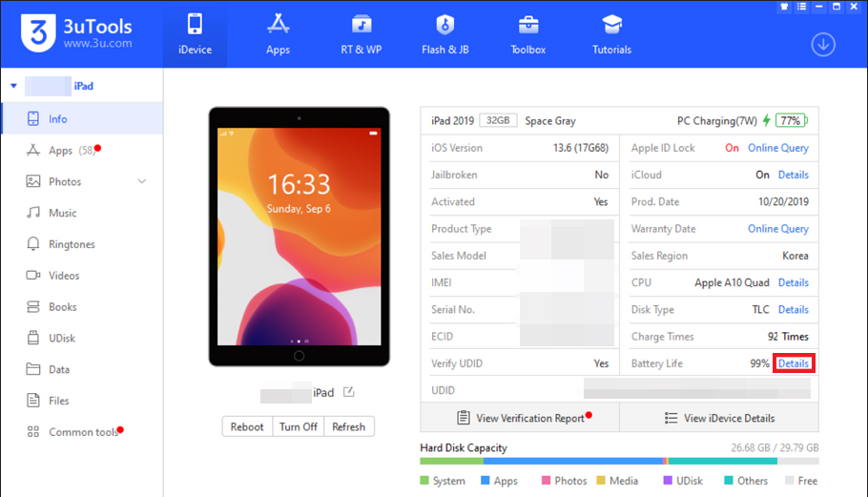868x497 pixels.
Task: Open Apps (58) in the sidebar
Action: 82,150
